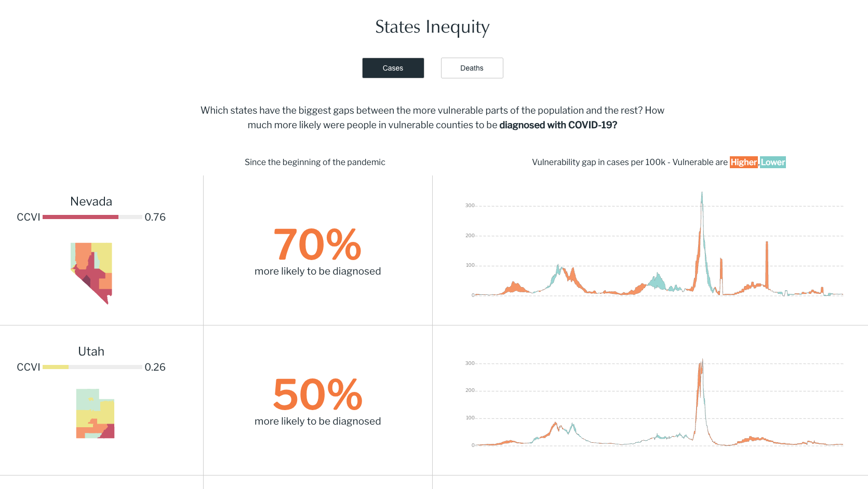
Task: Click the tallest peak in Utah chart
Action: 702,360
